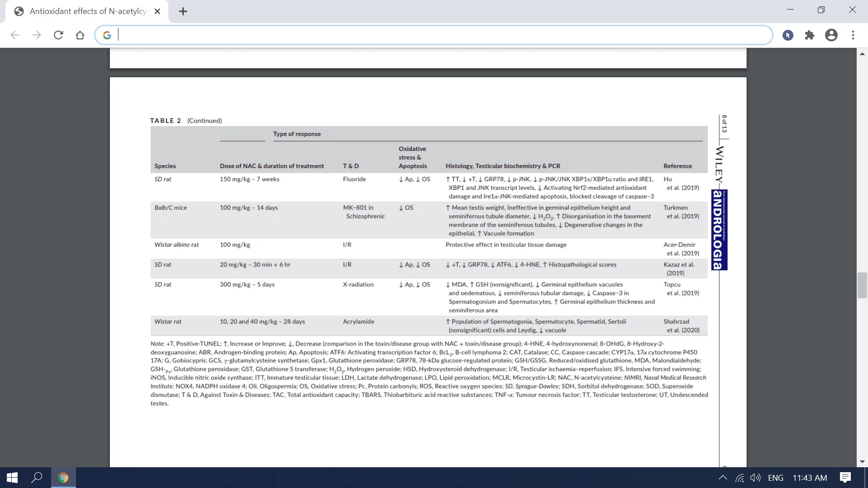Click the 'Acer-Demir et al. (2019)' reference
Screen dimensions: 868x488
coord(681,249)
